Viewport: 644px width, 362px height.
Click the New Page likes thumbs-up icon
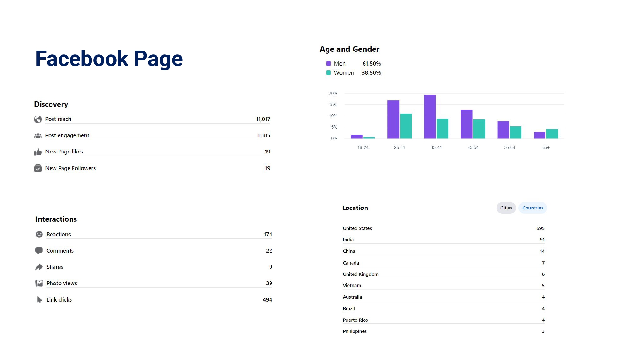point(38,152)
